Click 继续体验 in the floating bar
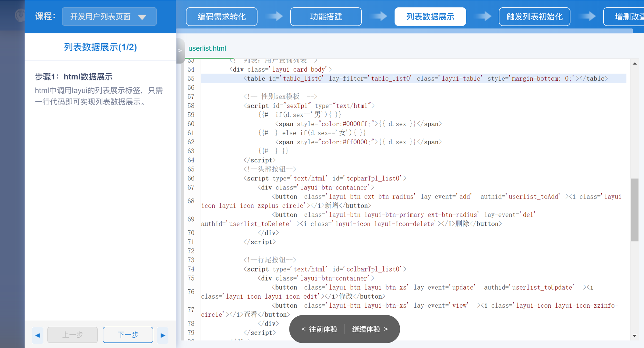 [x=370, y=329]
